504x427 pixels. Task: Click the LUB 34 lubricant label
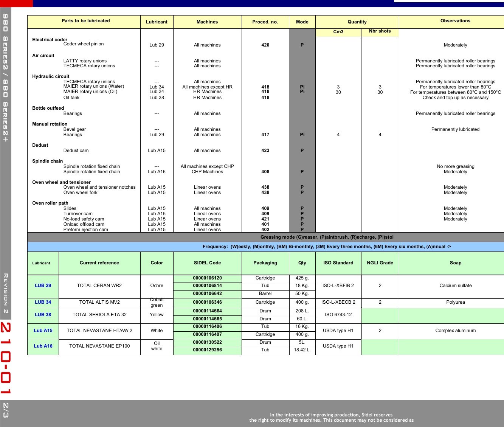click(x=43, y=303)
